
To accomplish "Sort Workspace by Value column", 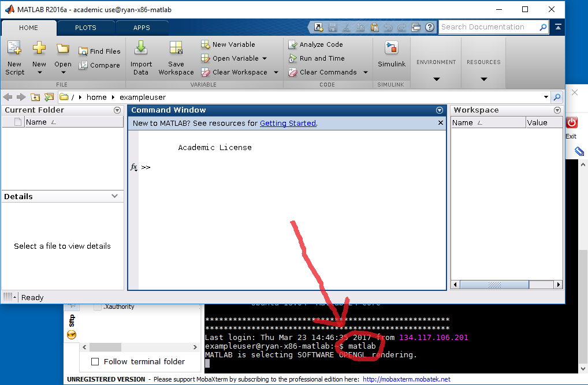I will [x=544, y=122].
